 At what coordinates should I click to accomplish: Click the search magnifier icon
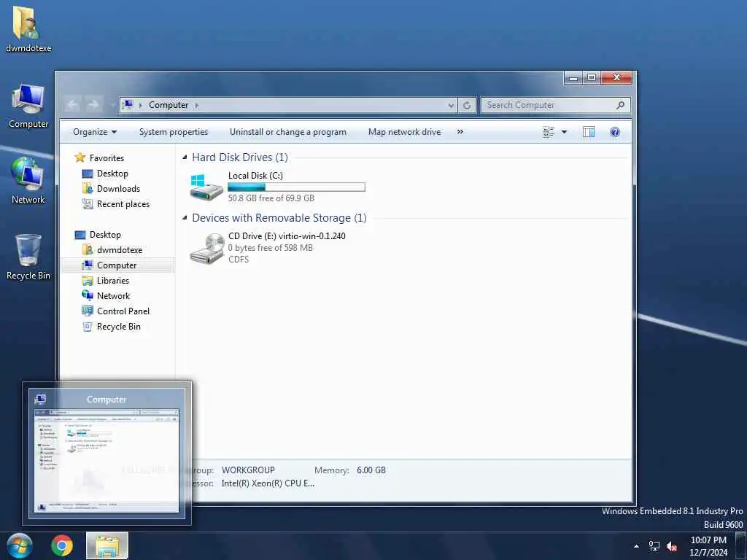click(x=620, y=105)
